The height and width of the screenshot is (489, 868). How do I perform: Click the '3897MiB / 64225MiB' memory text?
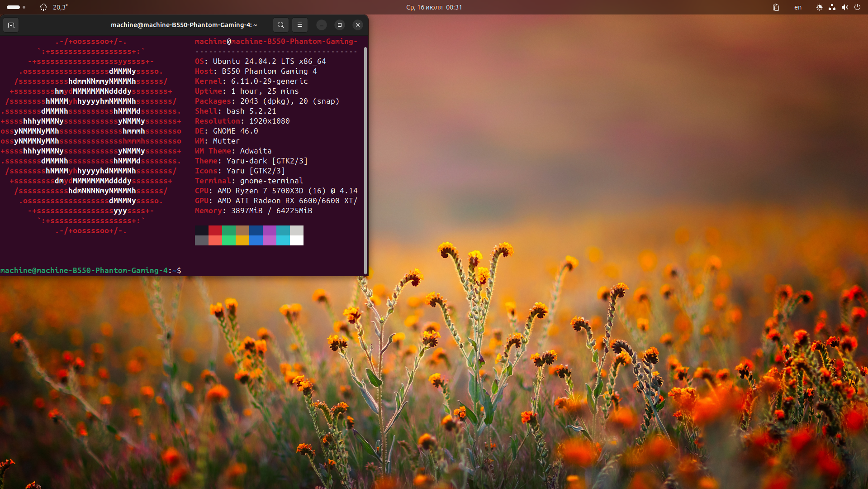[272, 211]
